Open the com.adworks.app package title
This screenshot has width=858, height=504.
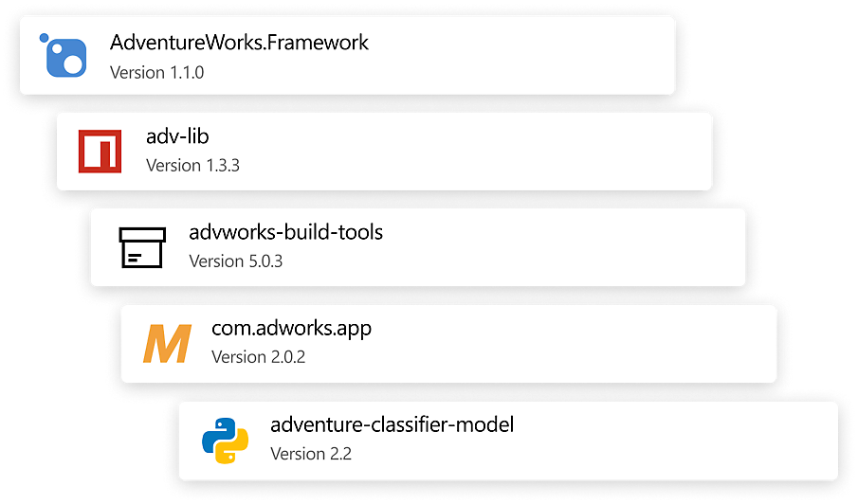[x=291, y=329]
